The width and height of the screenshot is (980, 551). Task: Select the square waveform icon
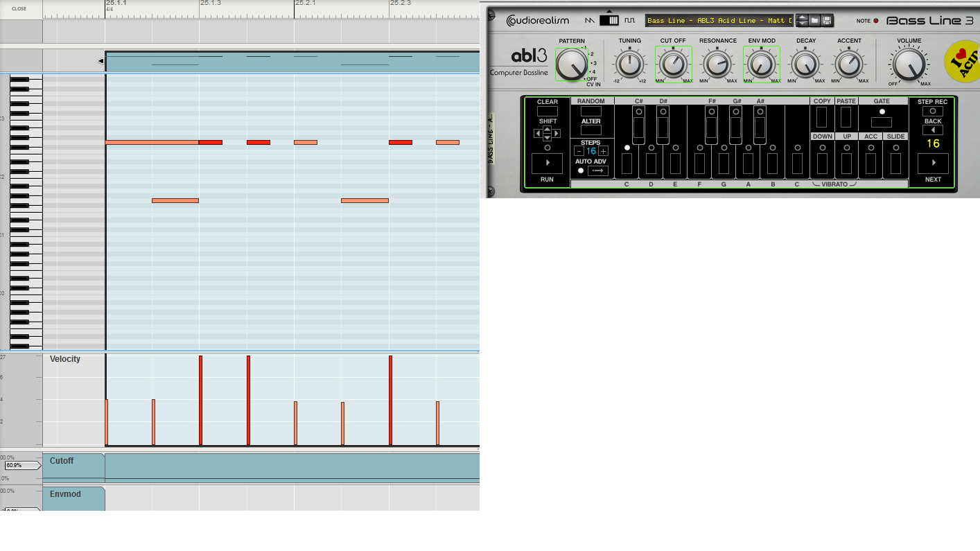point(629,21)
